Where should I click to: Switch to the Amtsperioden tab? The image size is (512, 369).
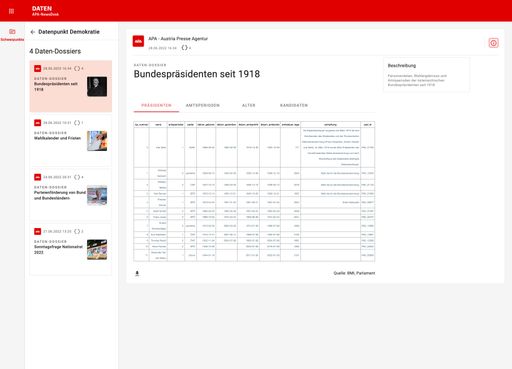(x=203, y=105)
